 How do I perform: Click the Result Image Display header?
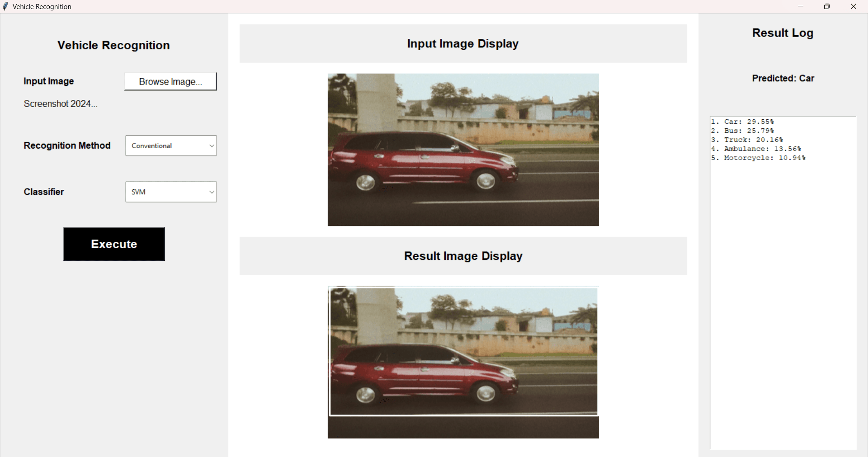click(462, 256)
